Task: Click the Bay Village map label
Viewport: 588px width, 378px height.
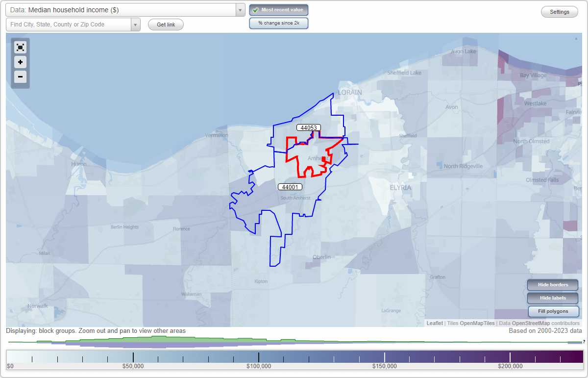Action: 533,76
